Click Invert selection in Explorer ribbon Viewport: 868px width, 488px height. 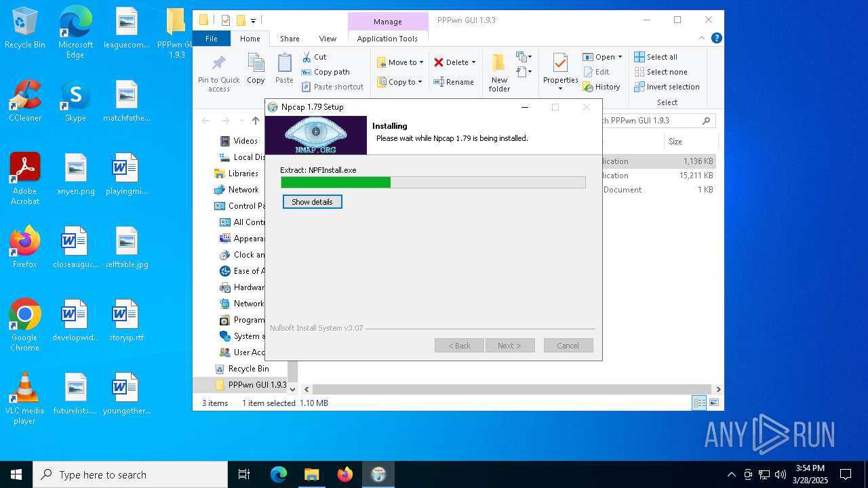[667, 87]
